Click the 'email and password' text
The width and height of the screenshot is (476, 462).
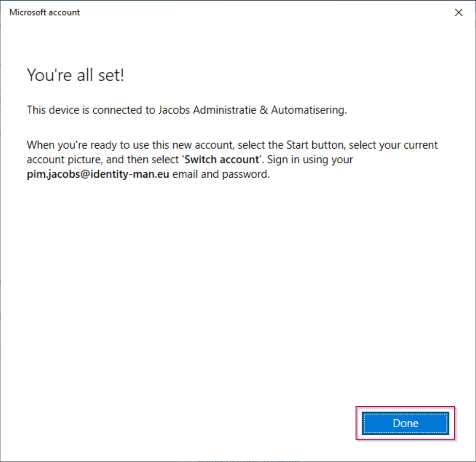point(221,174)
